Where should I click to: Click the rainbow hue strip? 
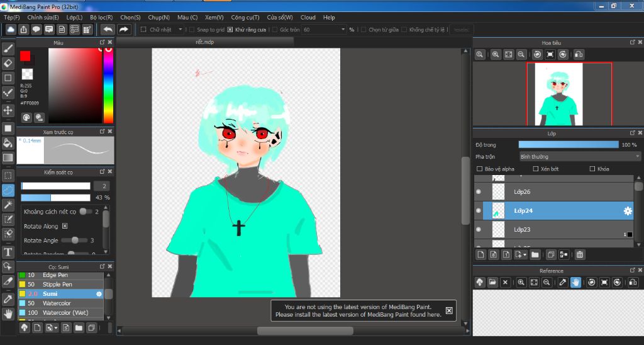(108, 86)
